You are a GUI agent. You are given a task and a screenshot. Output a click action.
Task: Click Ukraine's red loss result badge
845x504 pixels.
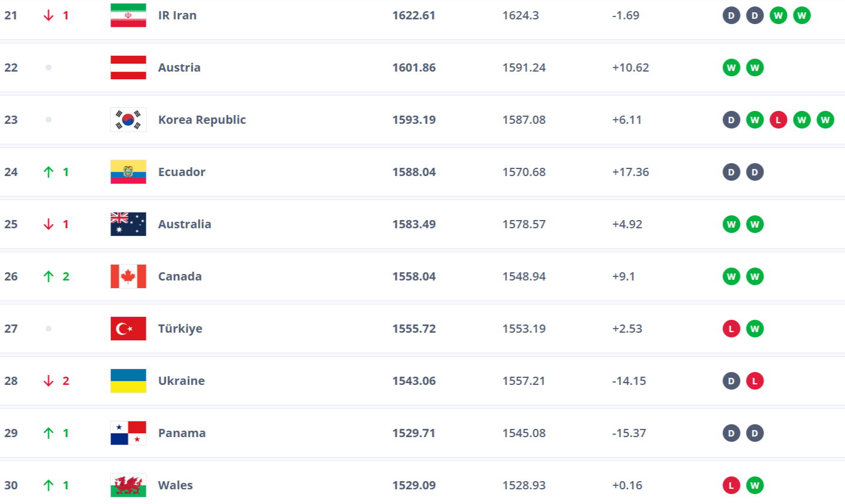click(755, 381)
